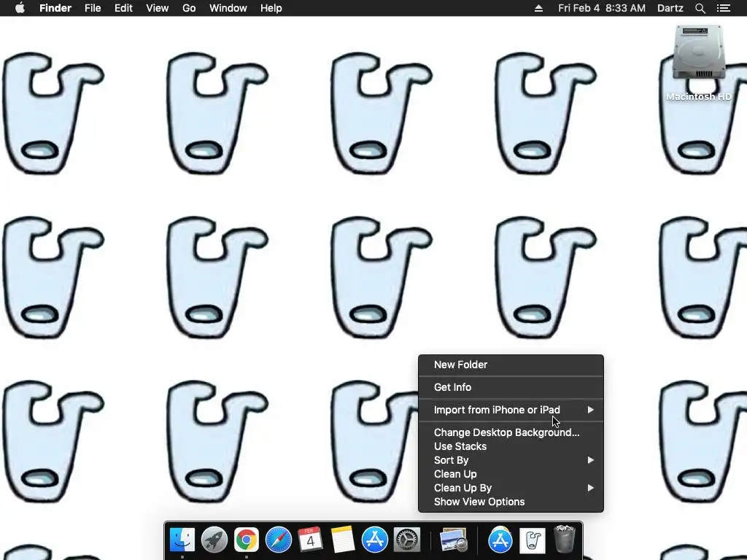Screen dimensions: 747x560
Task: Open the Help menu
Action: [x=271, y=8]
